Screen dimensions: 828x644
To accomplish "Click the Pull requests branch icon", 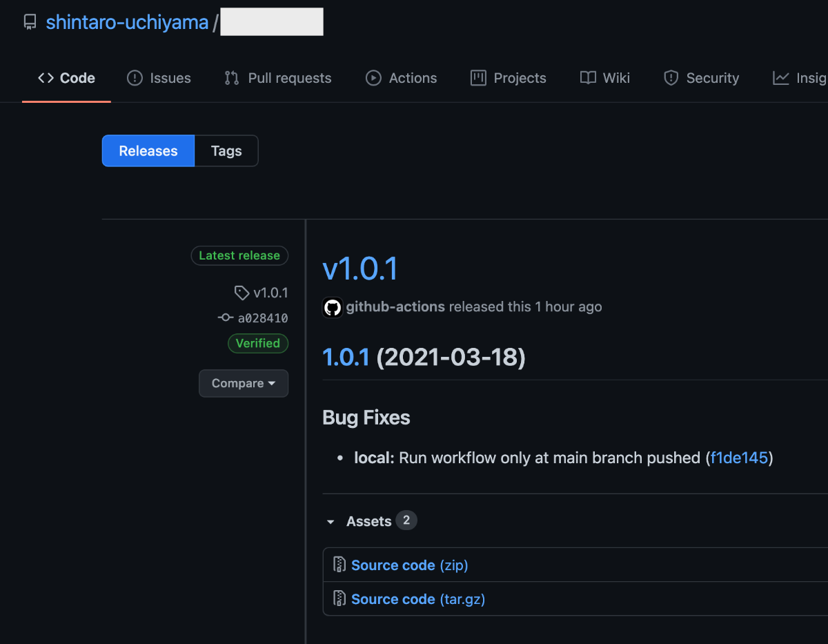I will pos(232,78).
